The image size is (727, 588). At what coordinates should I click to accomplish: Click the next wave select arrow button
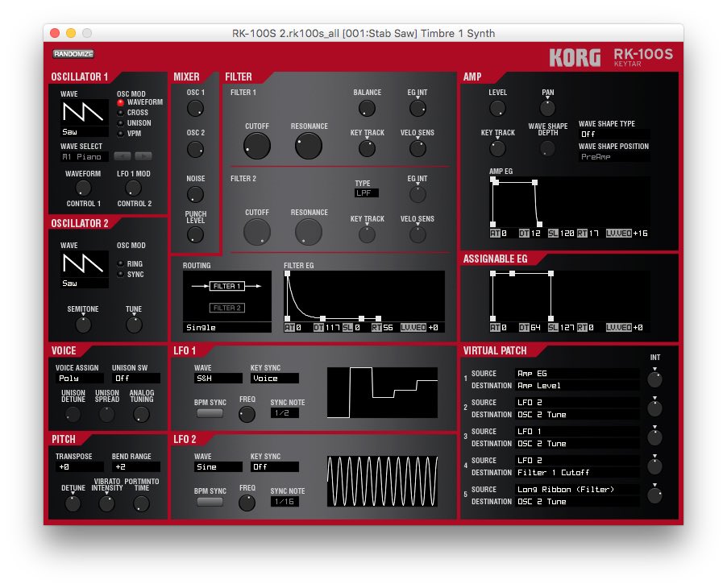click(x=143, y=155)
